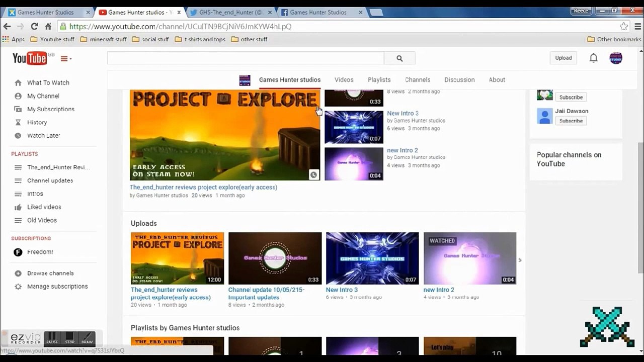Screen dimensions: 644x362
Task: Click the Uploads section heading
Action: [x=144, y=223]
